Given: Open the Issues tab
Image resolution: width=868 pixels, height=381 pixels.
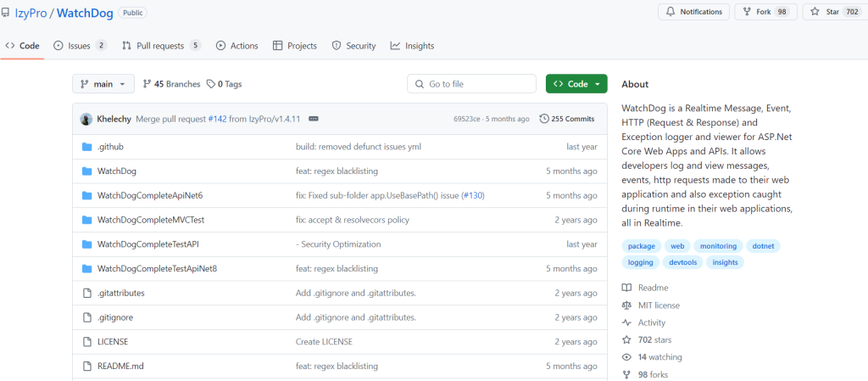Looking at the screenshot, I should pyautogui.click(x=81, y=46).
